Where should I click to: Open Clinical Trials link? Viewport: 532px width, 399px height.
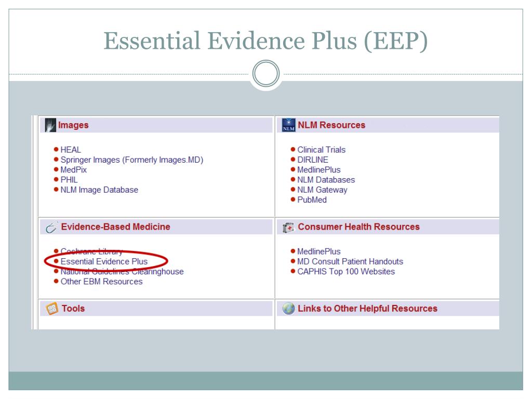pyautogui.click(x=321, y=150)
